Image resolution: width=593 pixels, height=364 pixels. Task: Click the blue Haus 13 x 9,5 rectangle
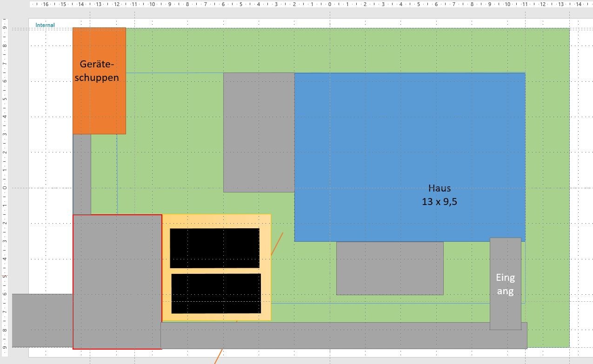pyautogui.click(x=409, y=139)
